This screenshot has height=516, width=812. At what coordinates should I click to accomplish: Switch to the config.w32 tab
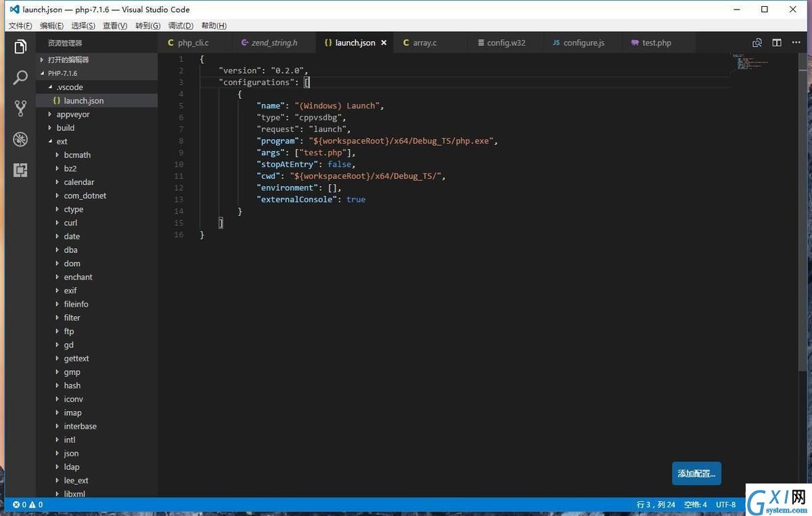506,43
